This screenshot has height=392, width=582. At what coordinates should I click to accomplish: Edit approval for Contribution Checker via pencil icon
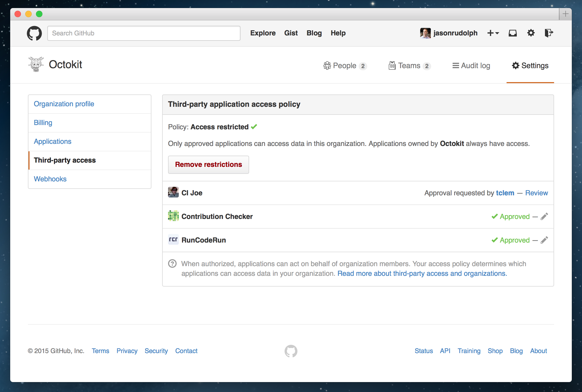tap(544, 216)
